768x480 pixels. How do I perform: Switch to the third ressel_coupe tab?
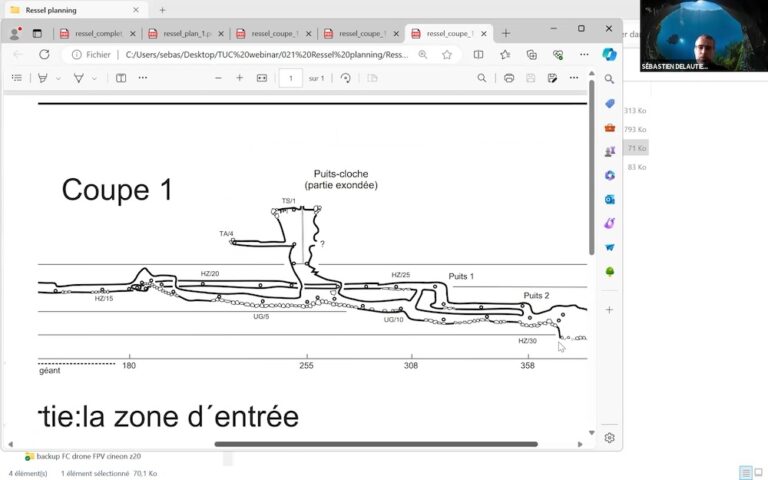click(274, 33)
